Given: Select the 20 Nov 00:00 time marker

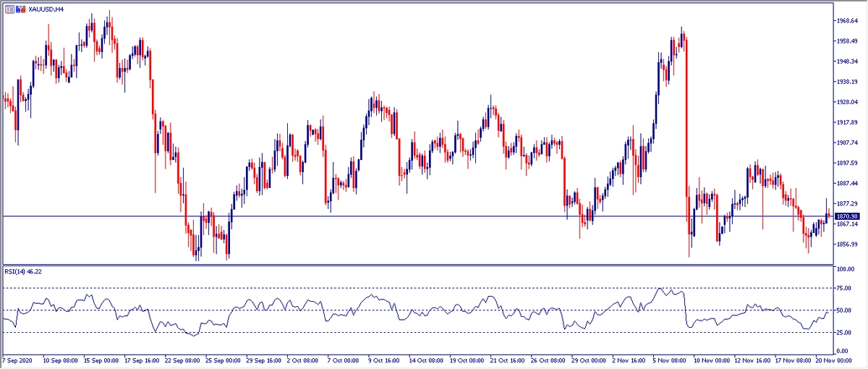Looking at the screenshot, I should tap(825, 360).
